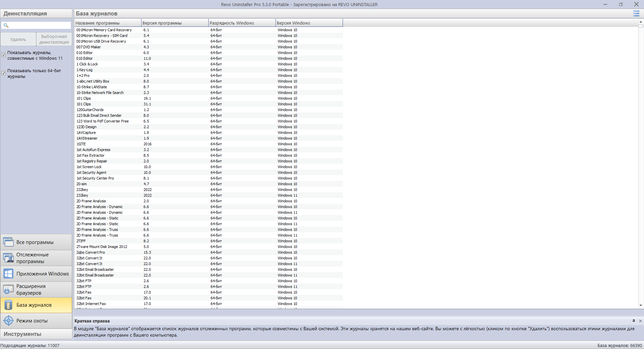Select row 001Micron Memory Card Recovery
This screenshot has width=644, height=349.
coord(208,30)
